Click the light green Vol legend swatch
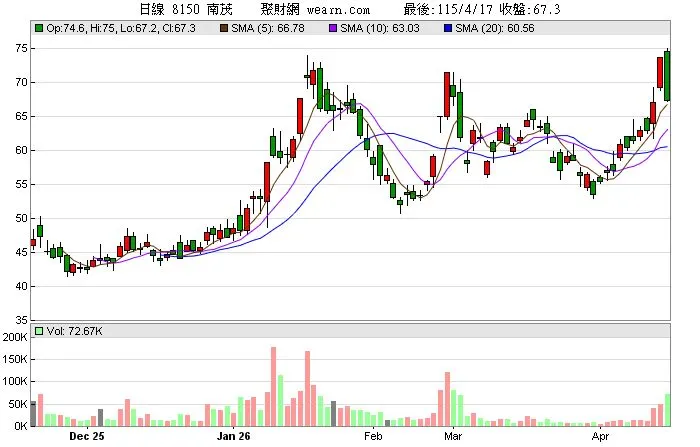The height and width of the screenshot is (447, 700). (39, 331)
